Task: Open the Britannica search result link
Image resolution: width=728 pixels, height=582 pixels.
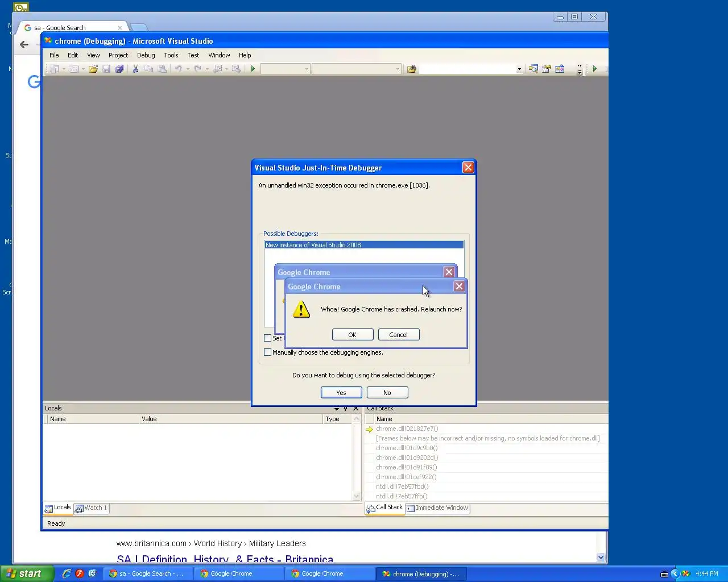Action: 225,560
